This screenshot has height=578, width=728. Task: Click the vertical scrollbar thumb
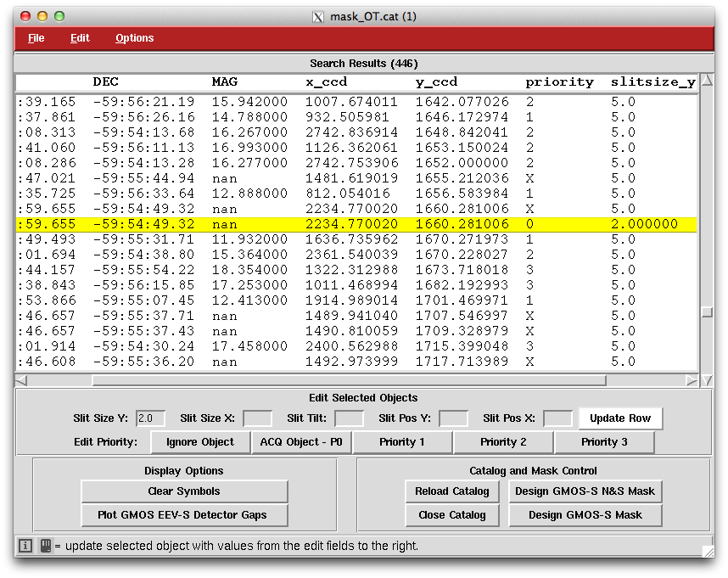click(x=707, y=312)
